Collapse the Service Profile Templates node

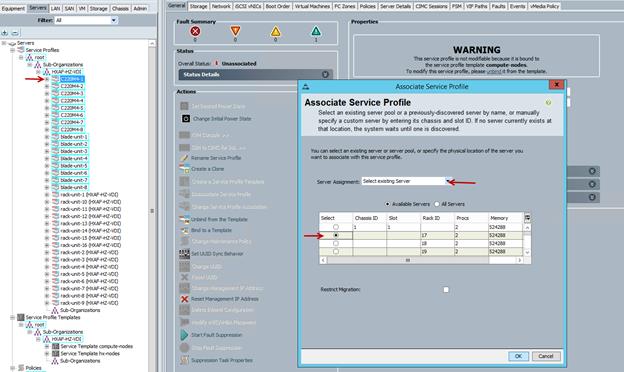click(x=12, y=317)
